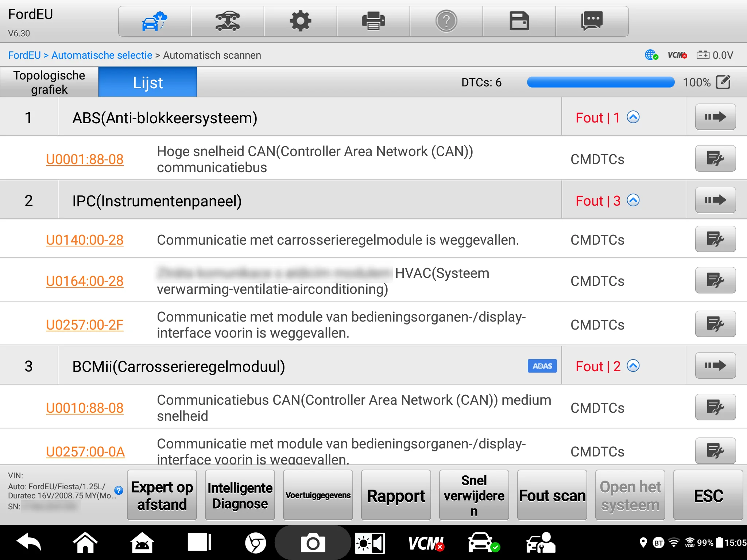Open fault code U0001:88-08 link
Screen dimensions: 747x560
(x=85, y=159)
